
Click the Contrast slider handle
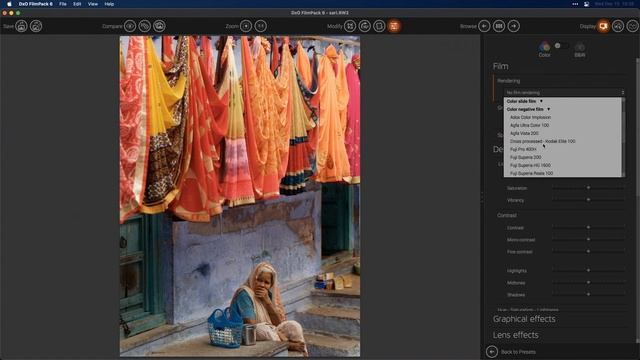click(x=588, y=227)
